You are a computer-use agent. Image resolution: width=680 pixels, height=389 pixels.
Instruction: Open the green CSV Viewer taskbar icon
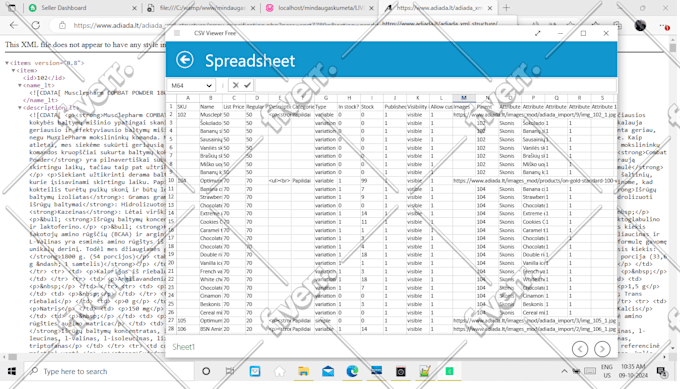[x=449, y=371]
